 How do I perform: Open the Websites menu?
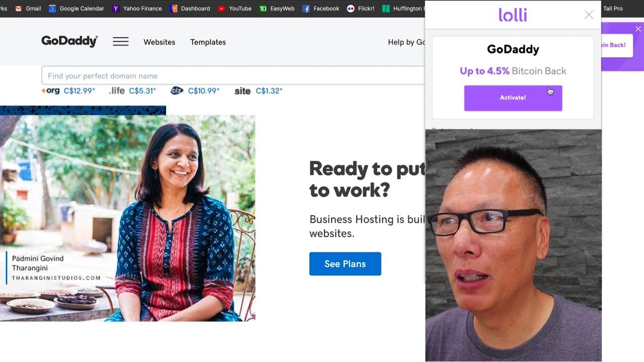159,42
